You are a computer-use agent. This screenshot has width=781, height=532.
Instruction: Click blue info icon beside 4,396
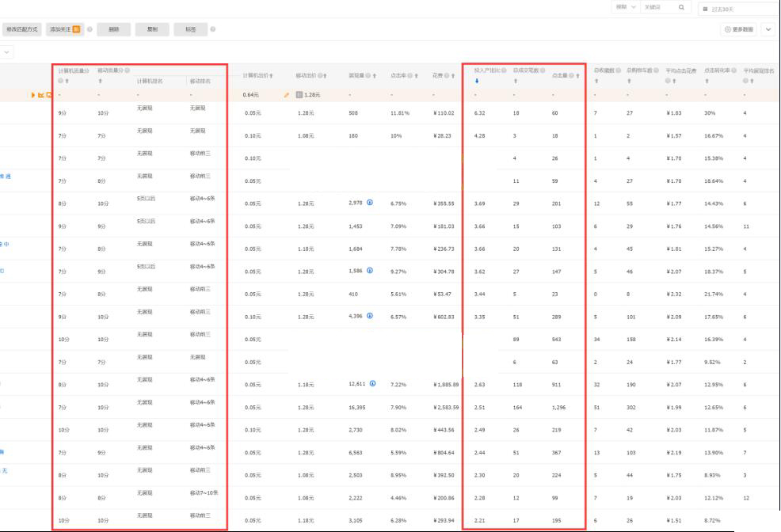point(370,316)
